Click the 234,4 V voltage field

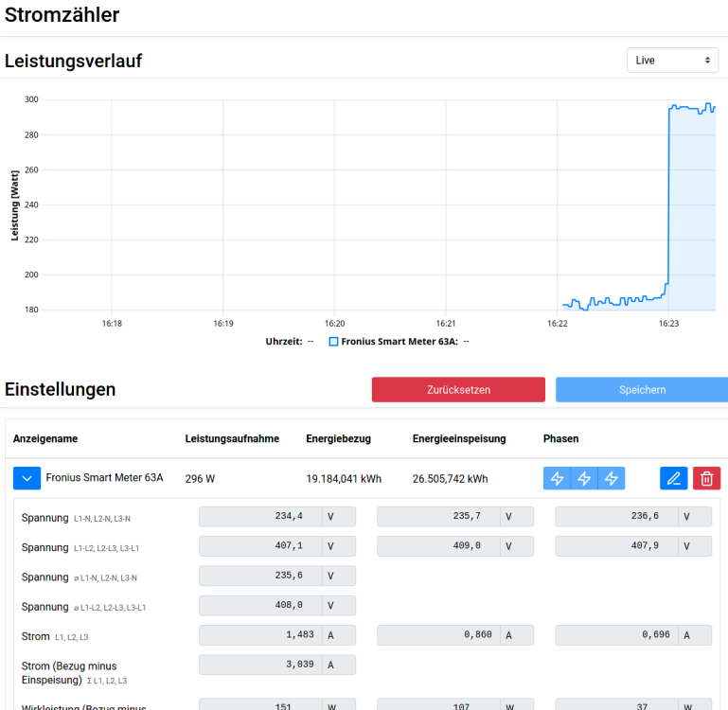[260, 517]
